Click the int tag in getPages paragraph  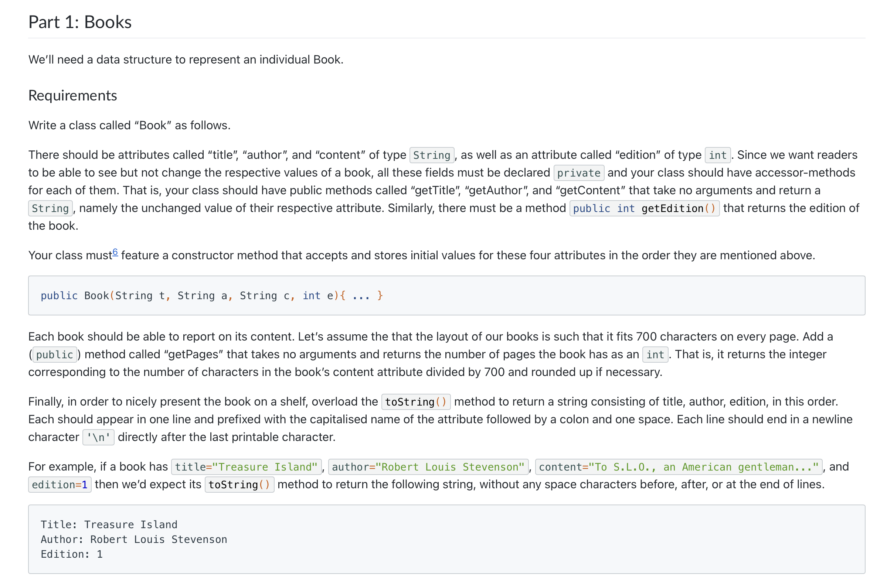click(x=655, y=355)
